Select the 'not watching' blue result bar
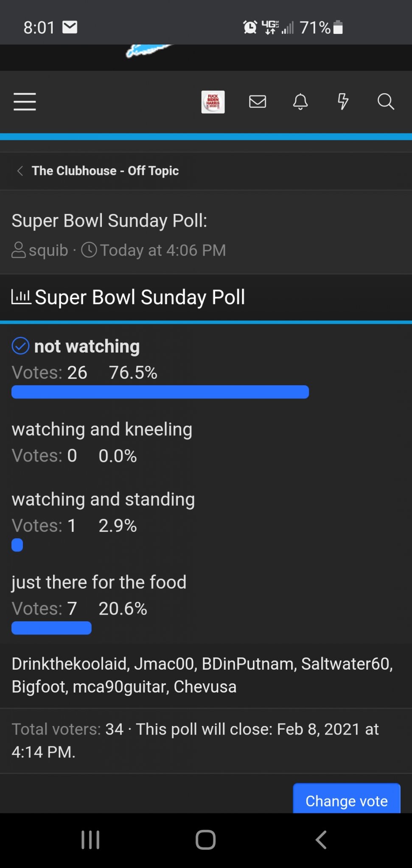The width and height of the screenshot is (412, 868). point(160,392)
